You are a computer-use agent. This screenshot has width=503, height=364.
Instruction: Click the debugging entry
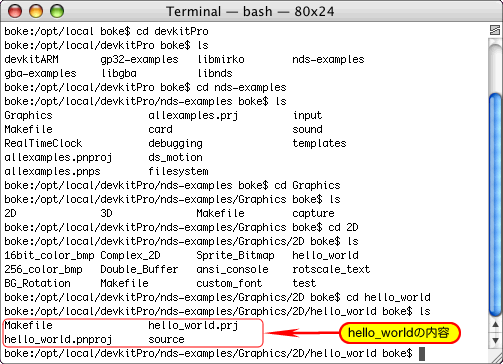tap(175, 144)
